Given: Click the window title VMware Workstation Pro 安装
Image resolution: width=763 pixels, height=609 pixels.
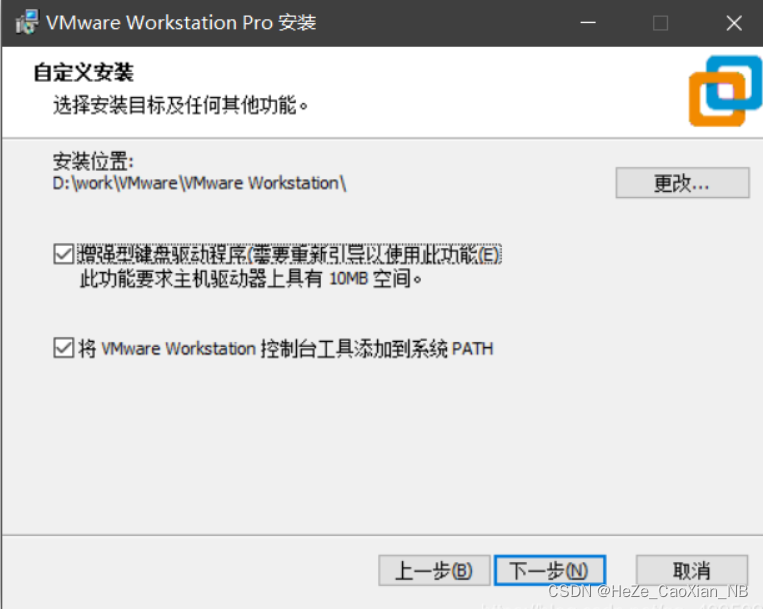Looking at the screenshot, I should [x=181, y=23].
